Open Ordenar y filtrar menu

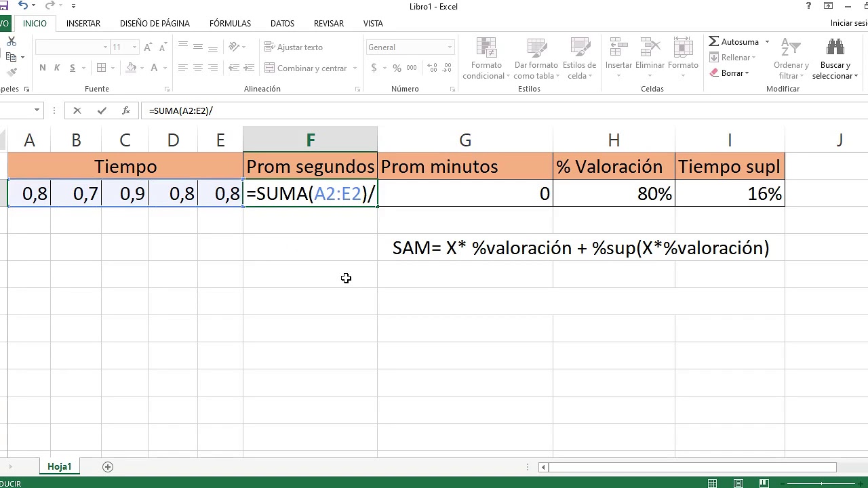pos(791,59)
